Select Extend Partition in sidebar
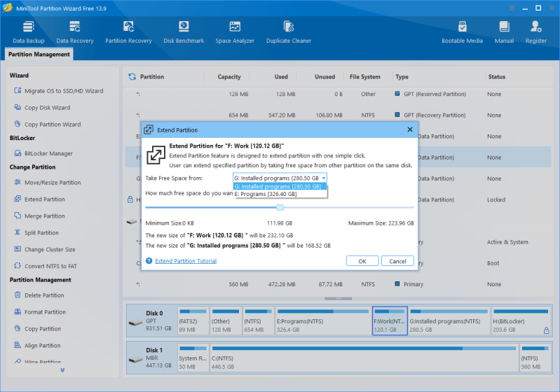Screen dimensions: 560x392 (x=40, y=199)
